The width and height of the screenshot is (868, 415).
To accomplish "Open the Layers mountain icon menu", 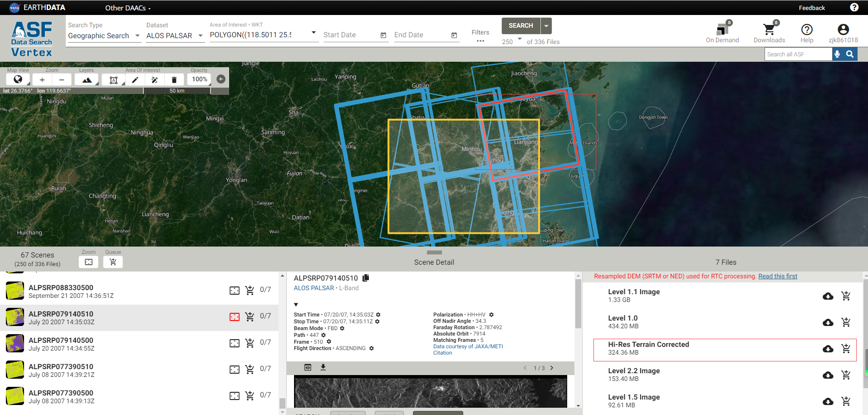I will [x=87, y=79].
